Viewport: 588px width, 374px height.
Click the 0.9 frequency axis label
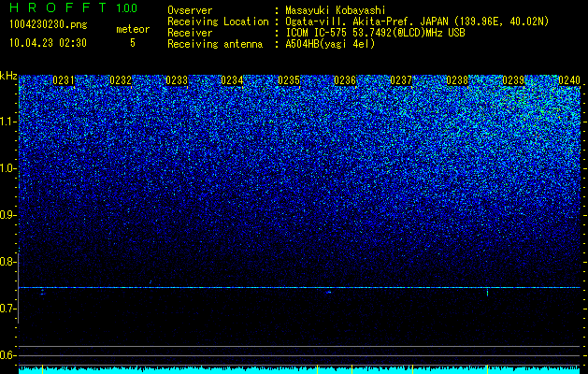click(8, 215)
